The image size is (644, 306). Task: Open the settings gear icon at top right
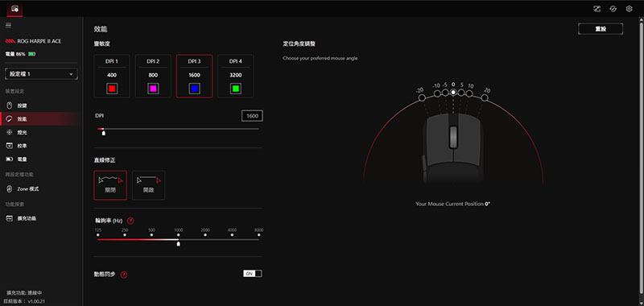pos(629,9)
